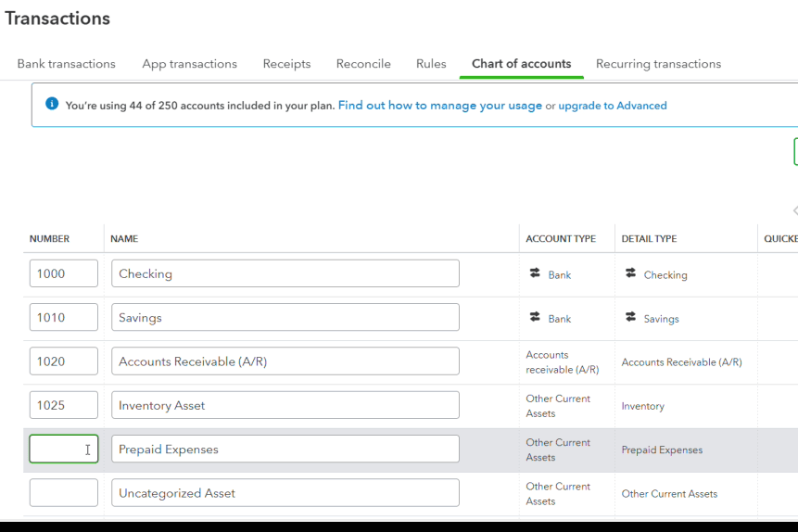The height and width of the screenshot is (532, 798).
Task: Click the transfer icon next to Checking detail type
Action: 631,273
